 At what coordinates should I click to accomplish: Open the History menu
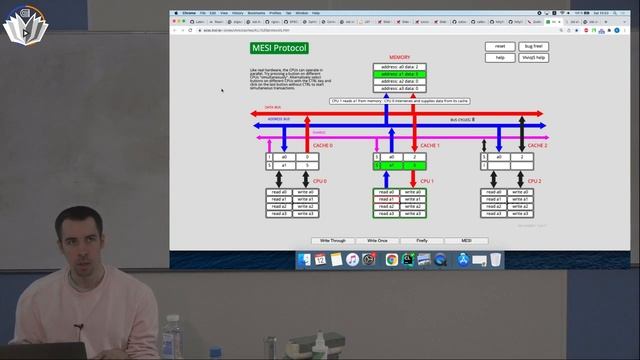click(x=238, y=13)
